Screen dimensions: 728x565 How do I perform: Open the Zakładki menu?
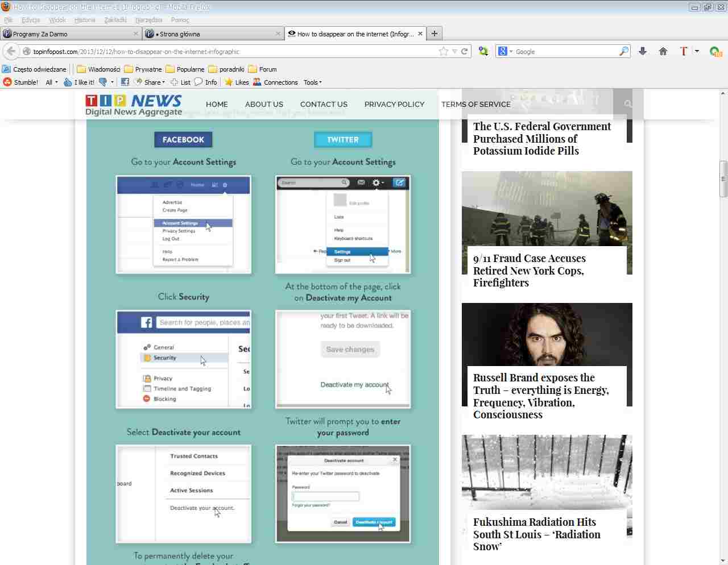(x=115, y=20)
